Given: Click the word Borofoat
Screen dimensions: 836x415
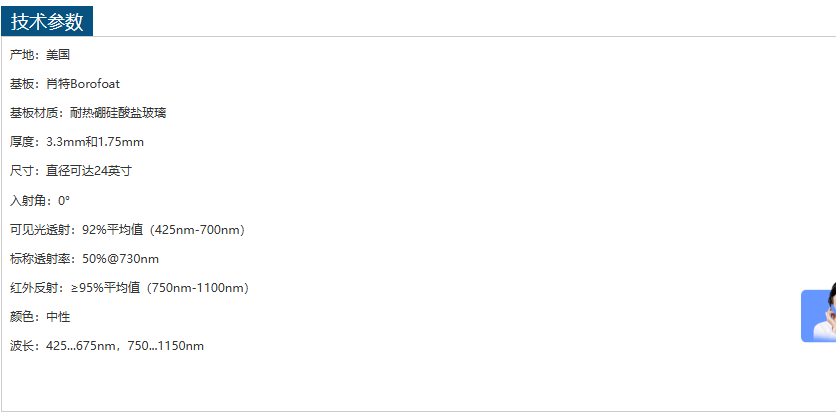Looking at the screenshot, I should click(95, 84).
